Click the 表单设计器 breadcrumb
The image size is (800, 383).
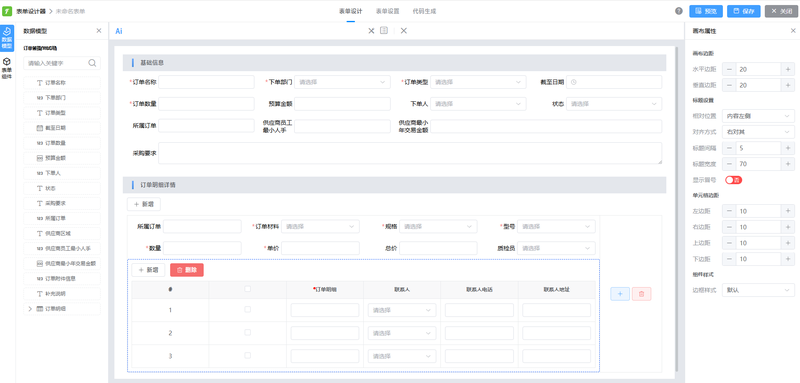[31, 11]
